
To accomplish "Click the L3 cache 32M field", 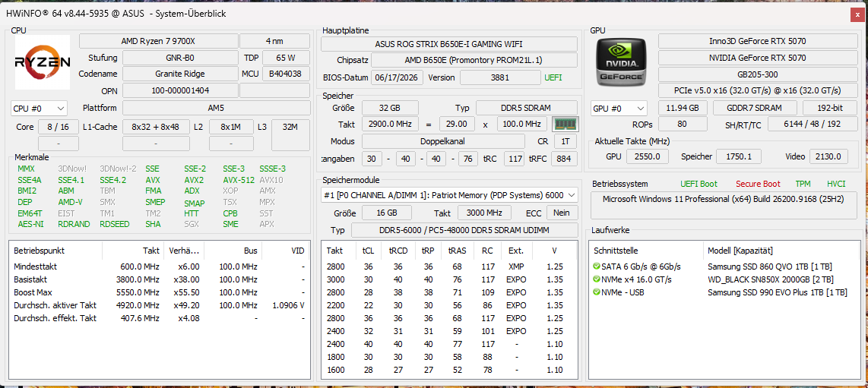I will (290, 135).
